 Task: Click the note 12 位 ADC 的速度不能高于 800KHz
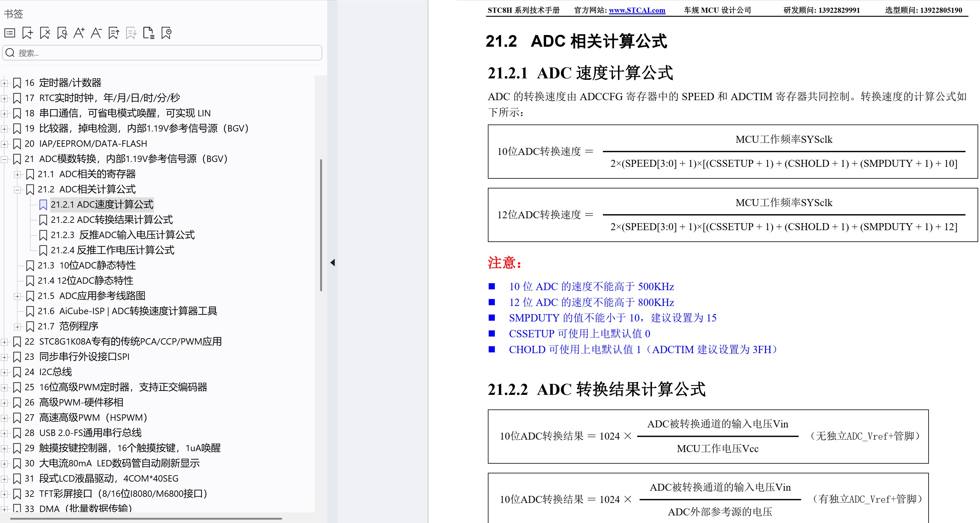tap(592, 303)
